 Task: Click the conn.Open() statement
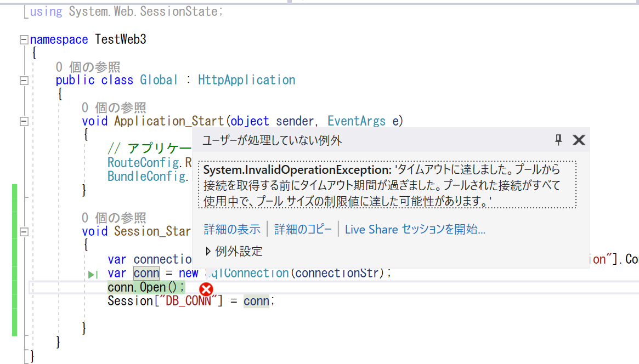click(x=146, y=287)
